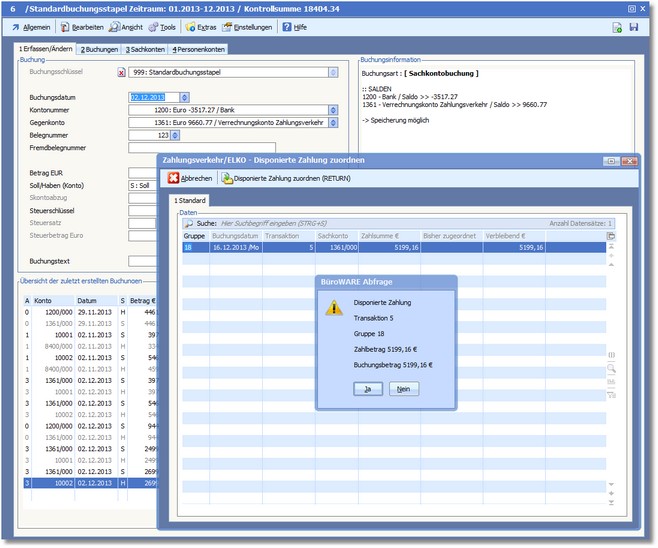The width and height of the screenshot is (658, 548).
Task: Expand the Kontonummer dropdown
Action: 333,109
